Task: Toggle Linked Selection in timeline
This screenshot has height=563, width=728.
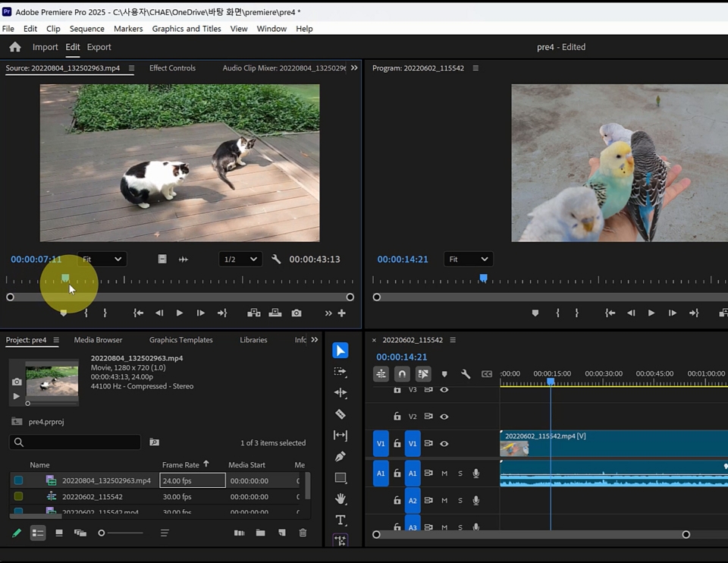Action: 423,374
